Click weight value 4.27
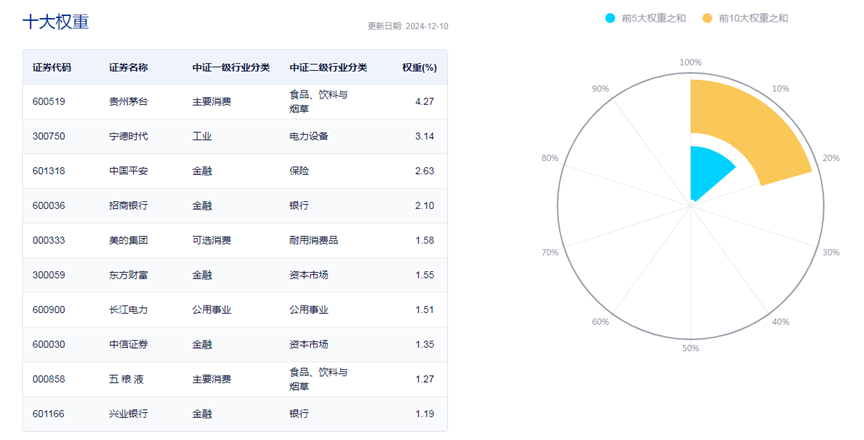864x440 pixels. click(424, 101)
